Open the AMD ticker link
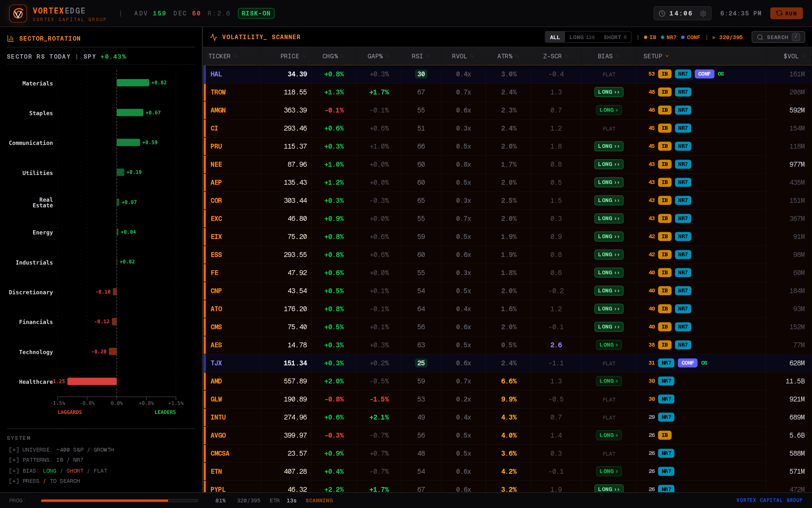 (216, 381)
